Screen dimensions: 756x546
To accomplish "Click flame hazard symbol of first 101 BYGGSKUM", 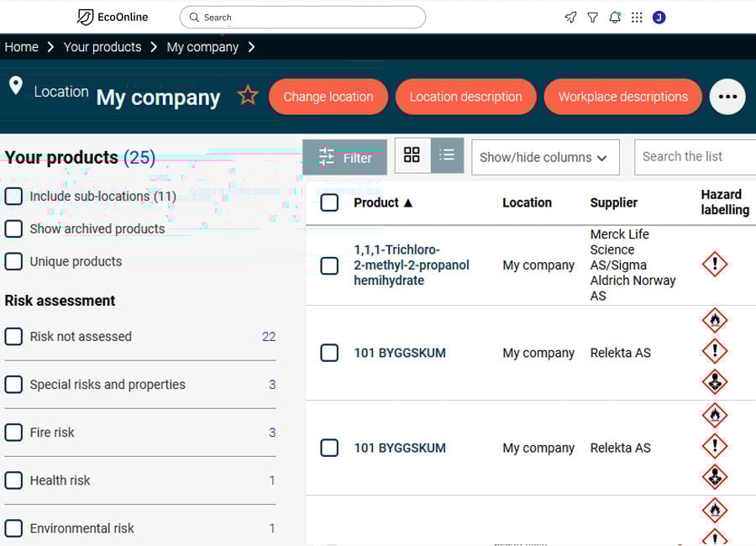I will 715,320.
